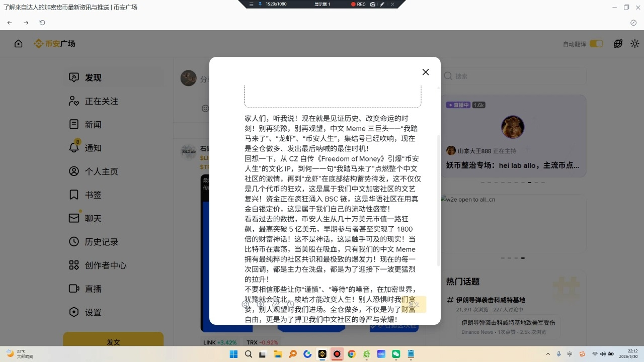Click the 直播中 live badge
The height and width of the screenshot is (362, 644).
point(458,105)
